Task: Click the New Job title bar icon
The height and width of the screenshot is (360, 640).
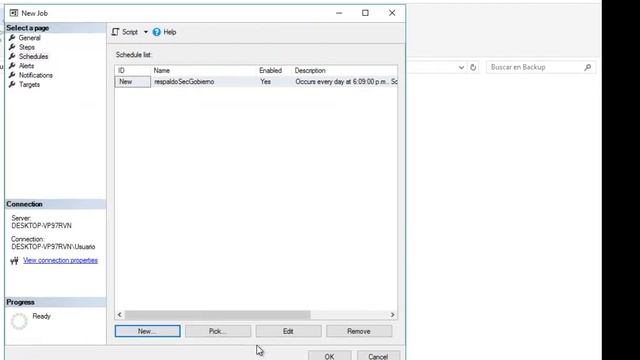Action: (14, 13)
